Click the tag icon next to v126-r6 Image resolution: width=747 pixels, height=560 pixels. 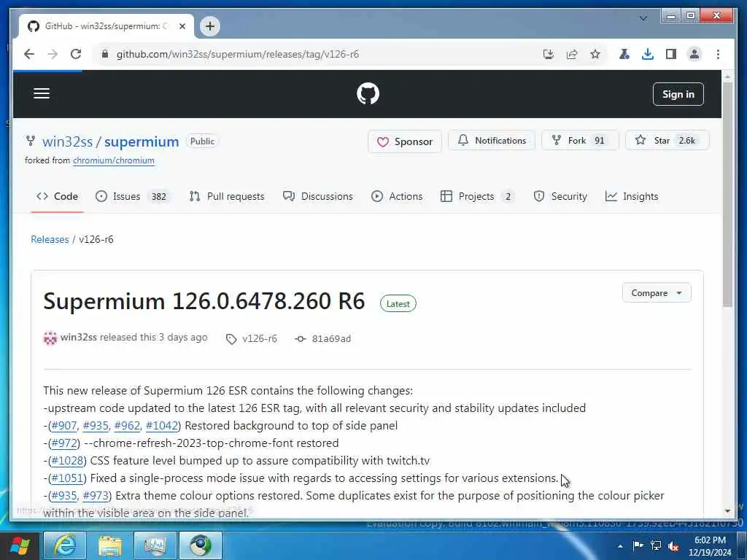point(231,339)
